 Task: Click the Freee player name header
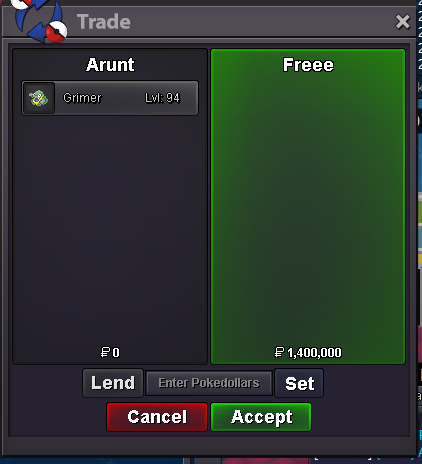308,64
